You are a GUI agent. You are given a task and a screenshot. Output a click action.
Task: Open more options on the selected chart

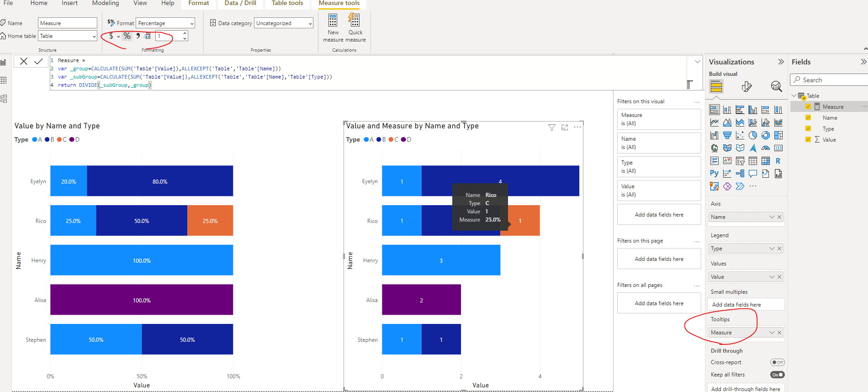(577, 127)
